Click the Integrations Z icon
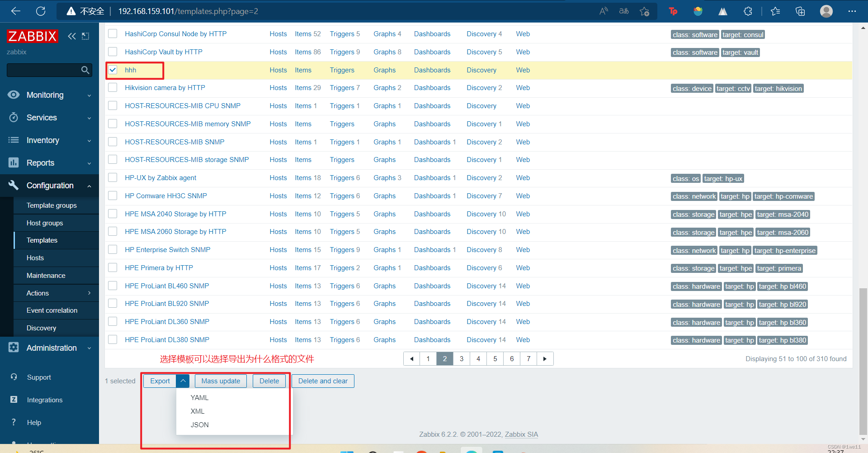This screenshot has height=453, width=868. click(x=14, y=399)
